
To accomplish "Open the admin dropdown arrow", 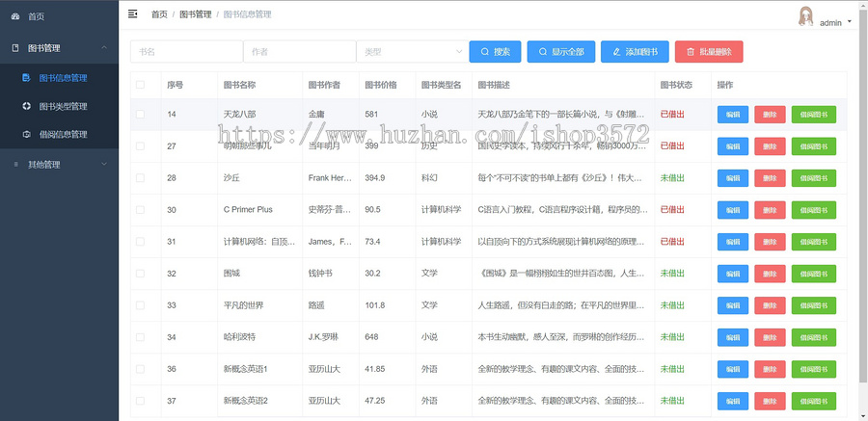I will pos(849,22).
